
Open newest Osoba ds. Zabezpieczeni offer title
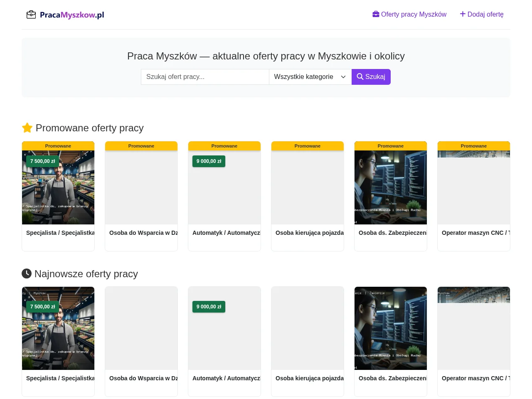[x=393, y=378]
